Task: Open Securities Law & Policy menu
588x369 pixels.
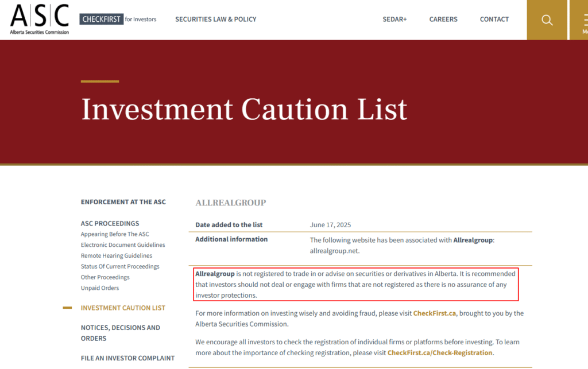Action: click(216, 19)
